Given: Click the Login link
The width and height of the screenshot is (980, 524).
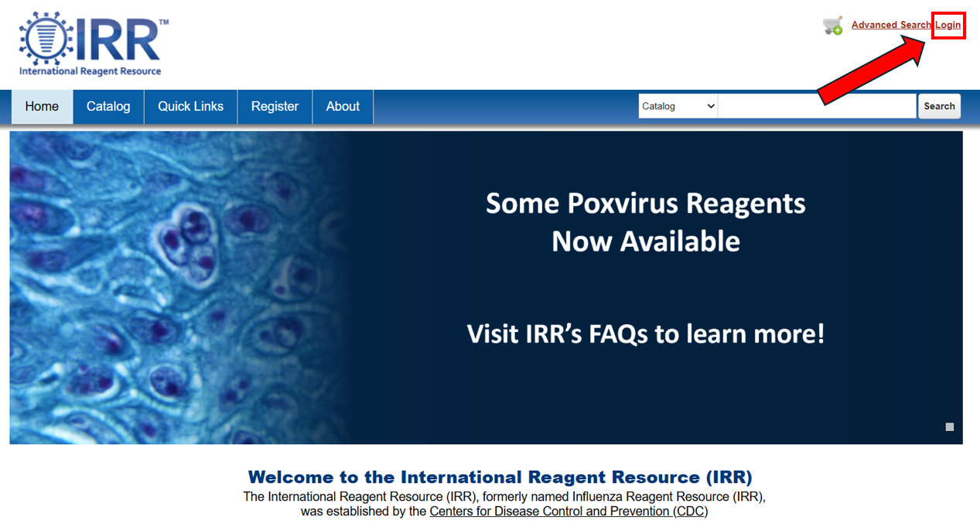Looking at the screenshot, I should pyautogui.click(x=948, y=25).
